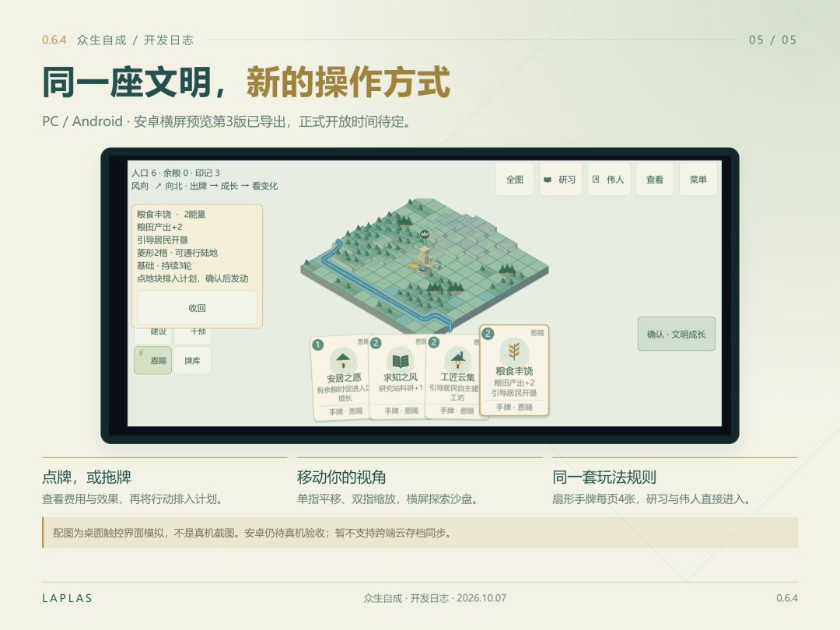Click the LAPLAS footer label
840x630 pixels.
(x=68, y=598)
